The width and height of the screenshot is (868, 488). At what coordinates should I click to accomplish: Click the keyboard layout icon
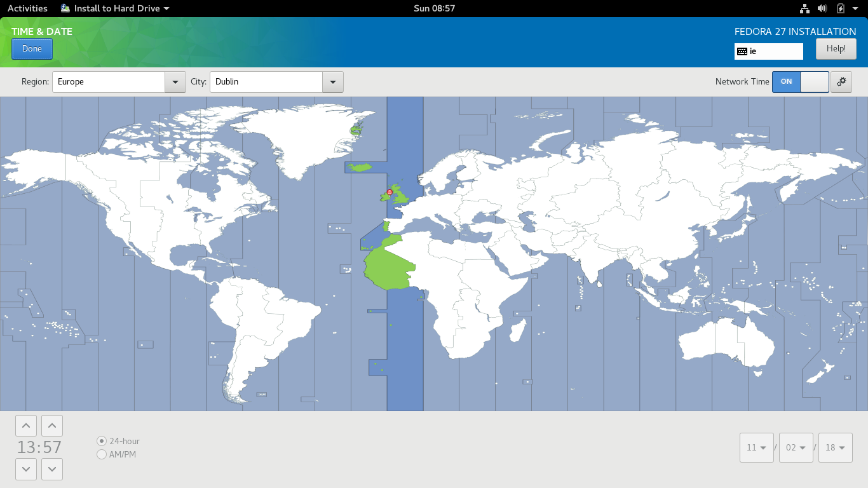click(x=742, y=51)
